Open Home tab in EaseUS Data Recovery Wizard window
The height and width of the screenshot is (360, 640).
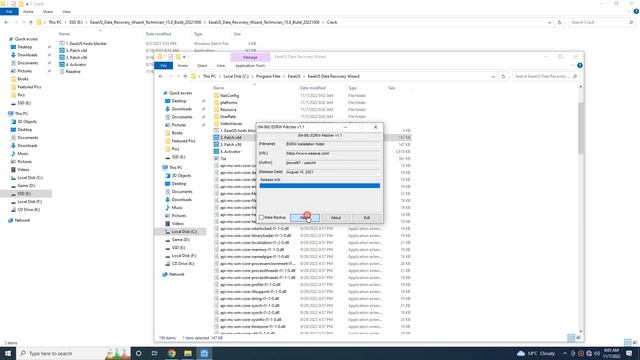pyautogui.click(x=182, y=65)
